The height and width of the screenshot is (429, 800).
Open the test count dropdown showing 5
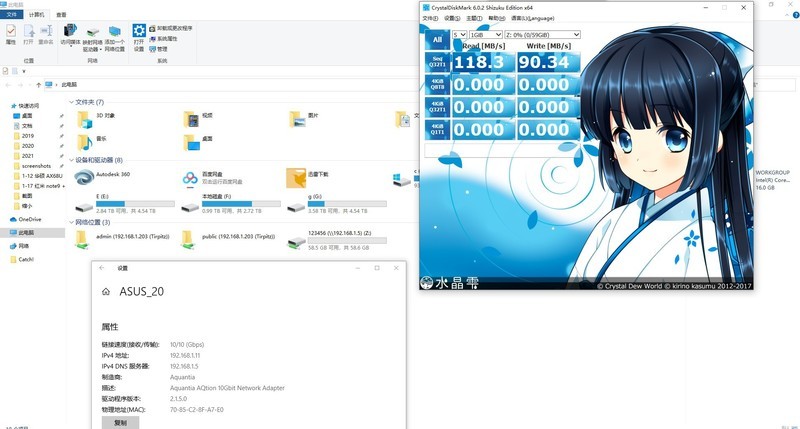coord(460,35)
